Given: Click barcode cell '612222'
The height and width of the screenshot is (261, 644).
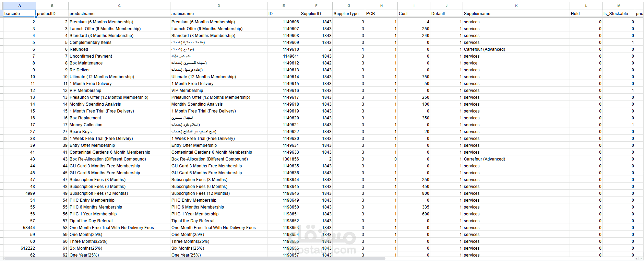Looking at the screenshot, I should (x=20, y=248).
